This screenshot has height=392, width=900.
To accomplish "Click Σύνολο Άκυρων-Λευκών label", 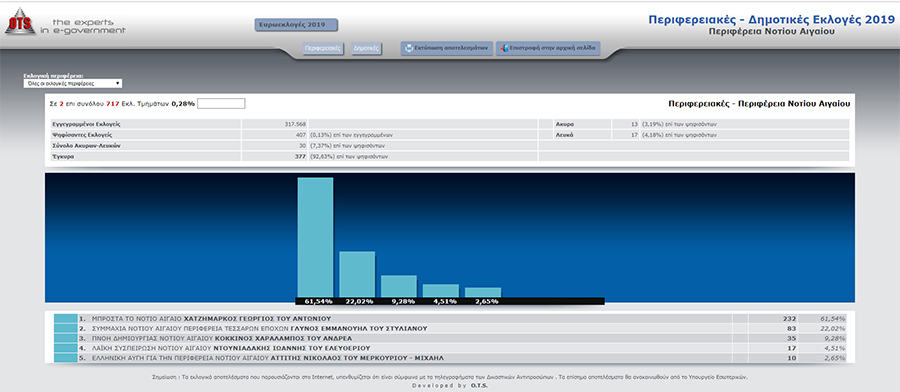I will tap(86, 146).
